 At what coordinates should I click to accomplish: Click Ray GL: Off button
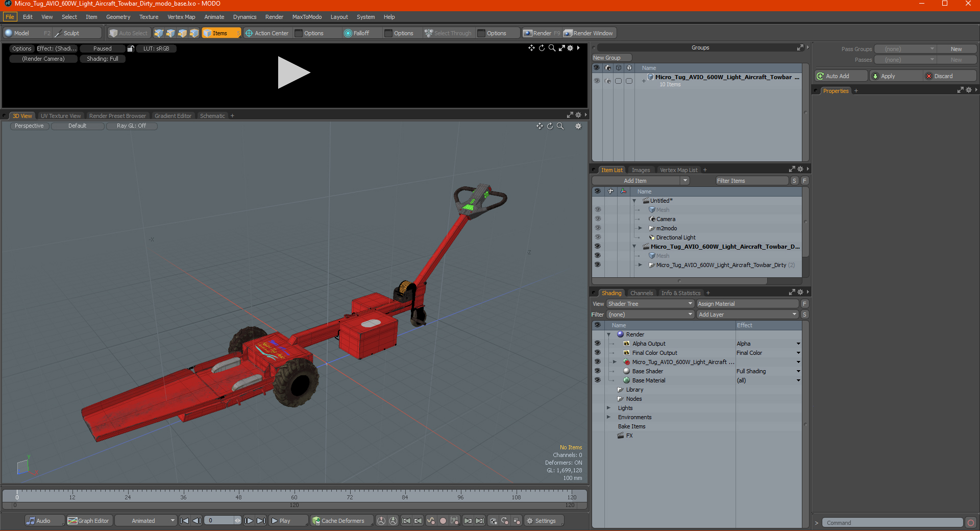[x=131, y=126]
